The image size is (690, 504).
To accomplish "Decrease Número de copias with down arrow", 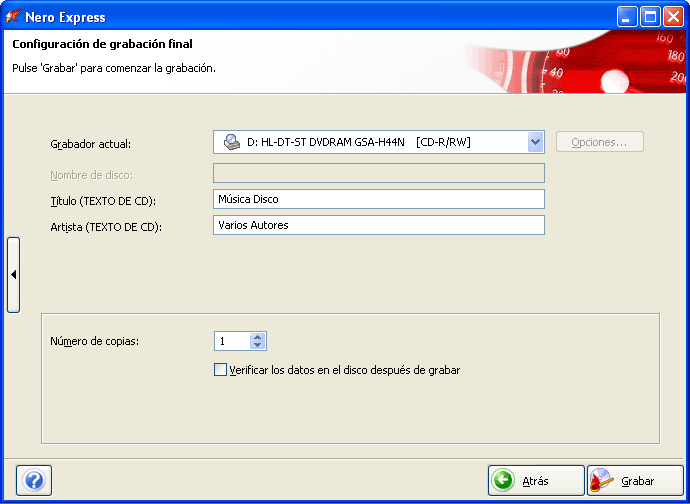I will [258, 346].
